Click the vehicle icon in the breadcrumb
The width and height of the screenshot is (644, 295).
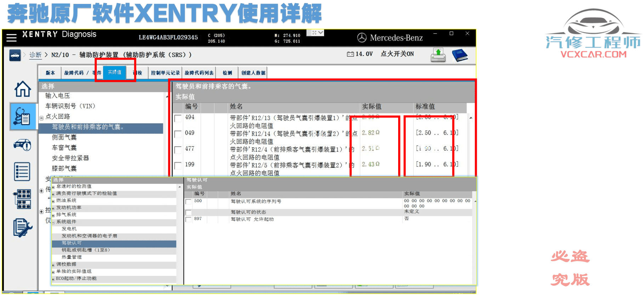tap(15, 55)
